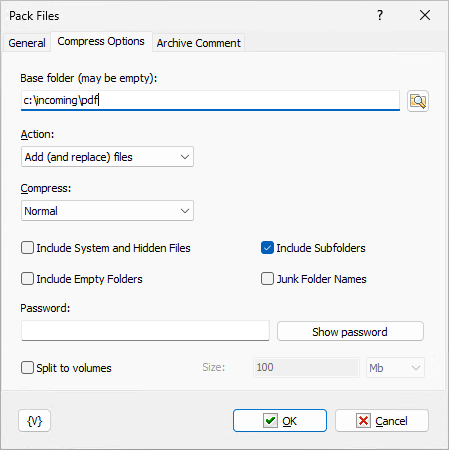The image size is (449, 450).
Task: Switch to the Archive Comment tab
Action: click(199, 43)
